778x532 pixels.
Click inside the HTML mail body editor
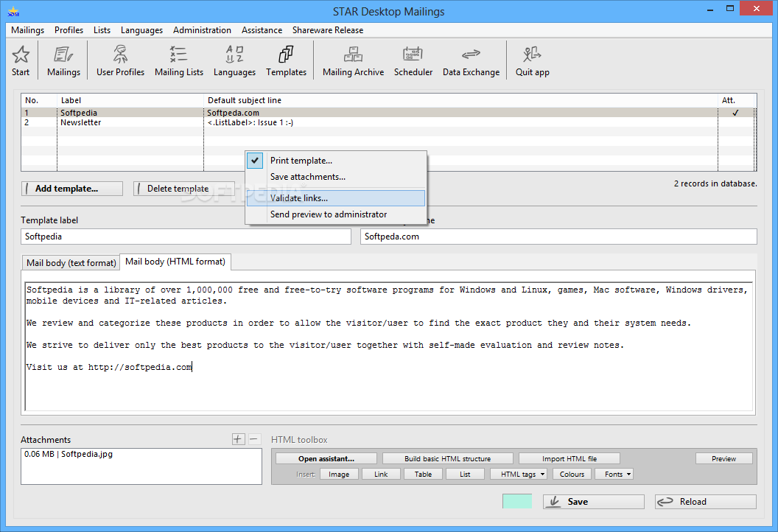pyautogui.click(x=388, y=346)
